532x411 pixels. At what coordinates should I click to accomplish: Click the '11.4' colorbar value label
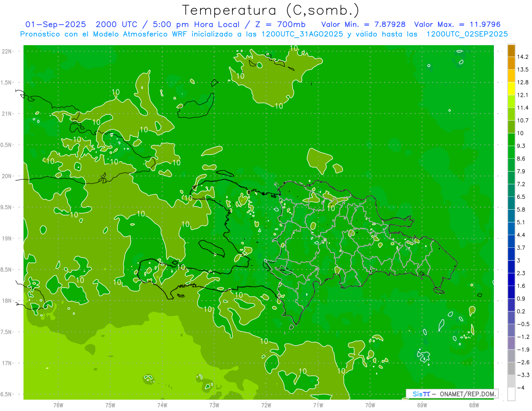coord(523,108)
